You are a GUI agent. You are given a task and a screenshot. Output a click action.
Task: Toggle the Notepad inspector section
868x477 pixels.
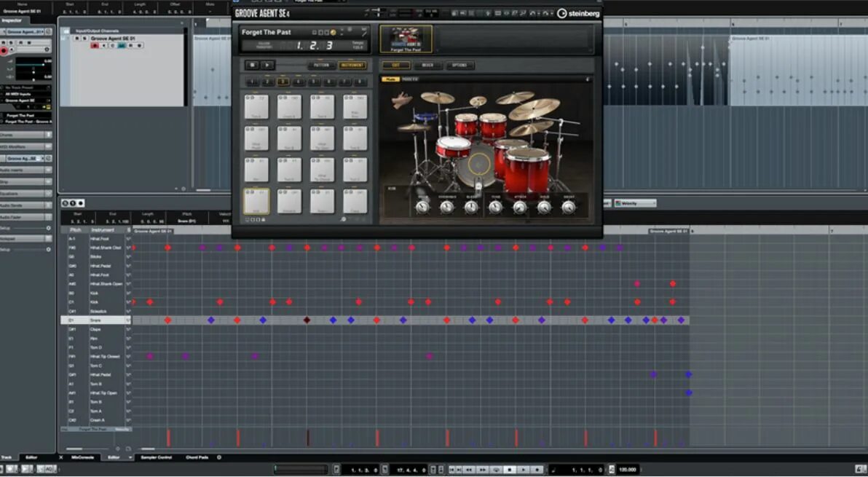pyautogui.click(x=26, y=239)
